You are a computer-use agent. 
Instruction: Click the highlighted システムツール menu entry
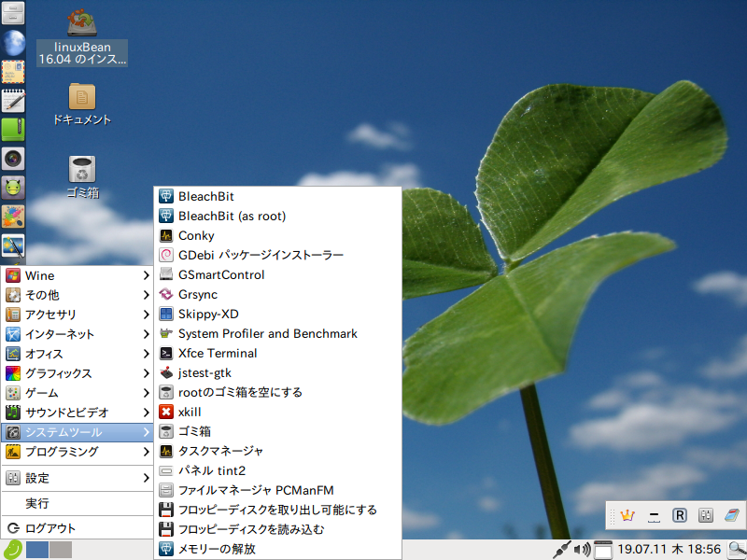pyautogui.click(x=78, y=432)
